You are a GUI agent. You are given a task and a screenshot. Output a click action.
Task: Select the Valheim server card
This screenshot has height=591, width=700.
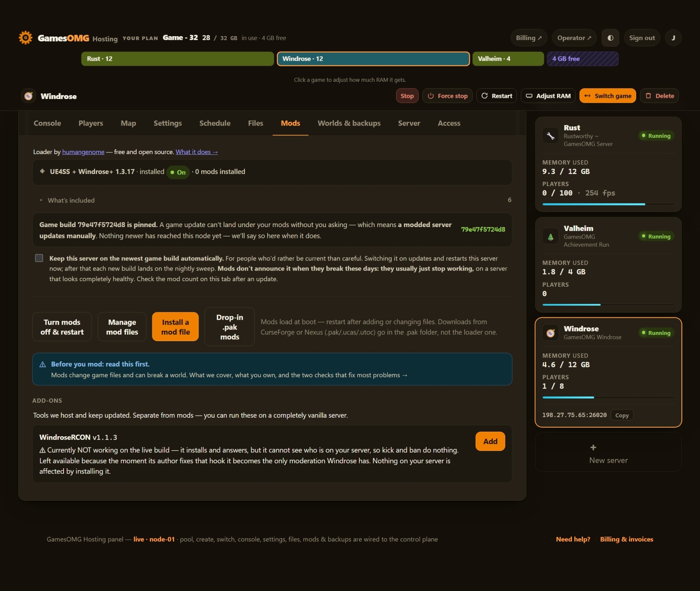coord(608,265)
